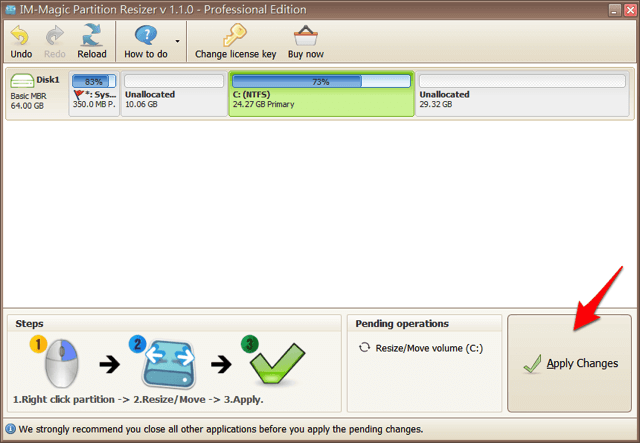Select pending Resize/Move volume (C:) operation
Viewport: 640px width, 443px height.
click(421, 348)
